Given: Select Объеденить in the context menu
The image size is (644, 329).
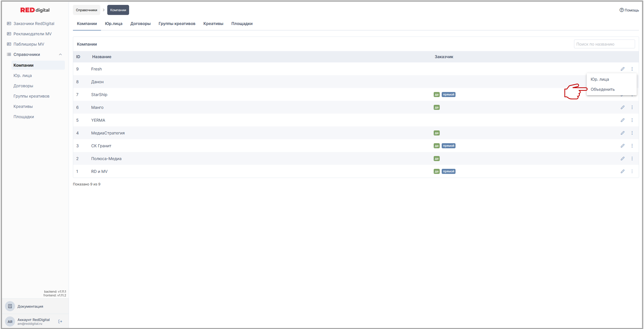Looking at the screenshot, I should (x=603, y=89).
